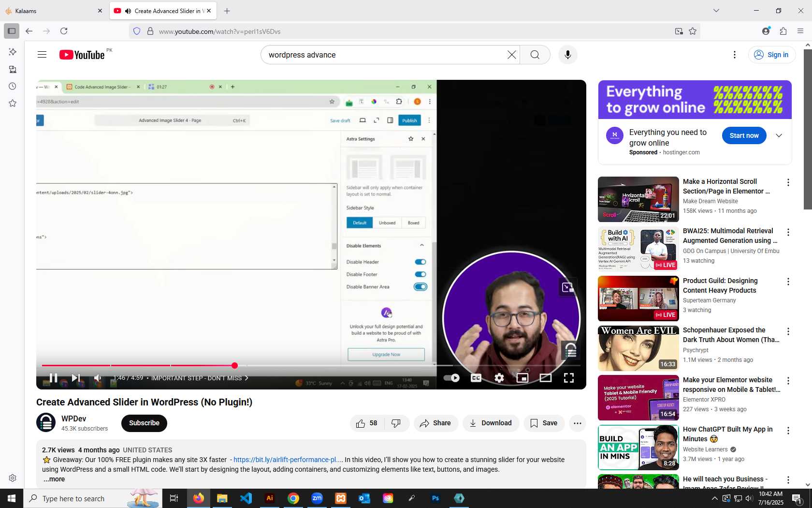Toggle theater mode view
Viewport: 812px width, 508px height.
pyautogui.click(x=546, y=378)
